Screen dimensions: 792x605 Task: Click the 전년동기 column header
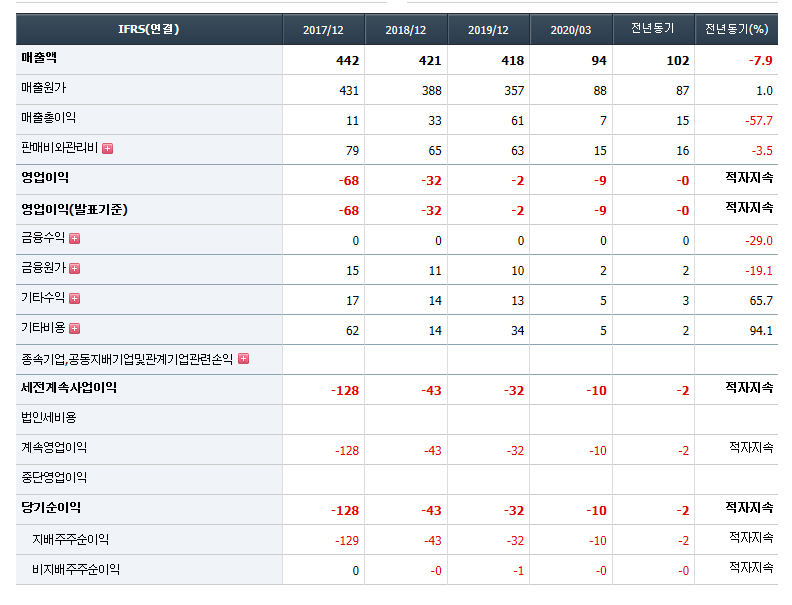pyautogui.click(x=653, y=29)
